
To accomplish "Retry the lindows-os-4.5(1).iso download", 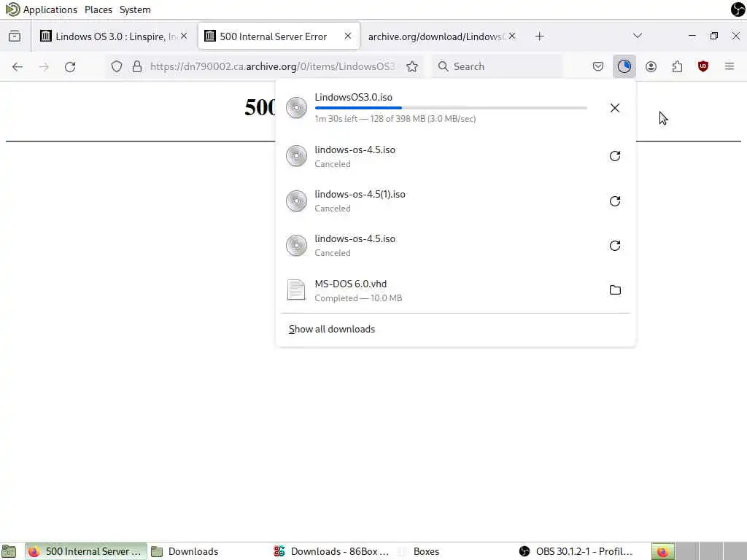I will [614, 201].
